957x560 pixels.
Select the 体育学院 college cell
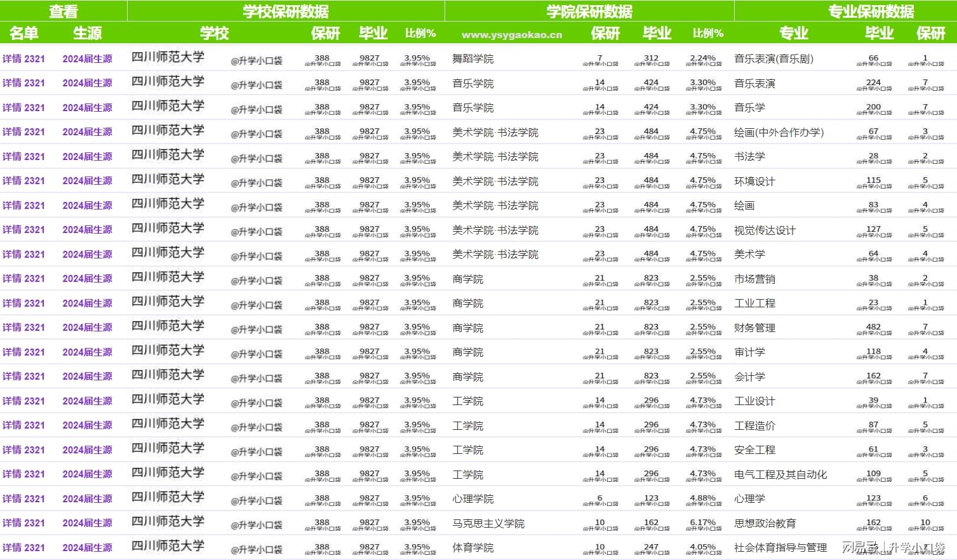tap(473, 548)
